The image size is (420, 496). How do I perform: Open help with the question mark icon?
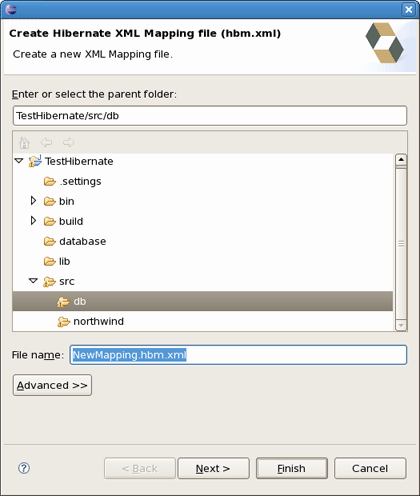pyautogui.click(x=24, y=468)
